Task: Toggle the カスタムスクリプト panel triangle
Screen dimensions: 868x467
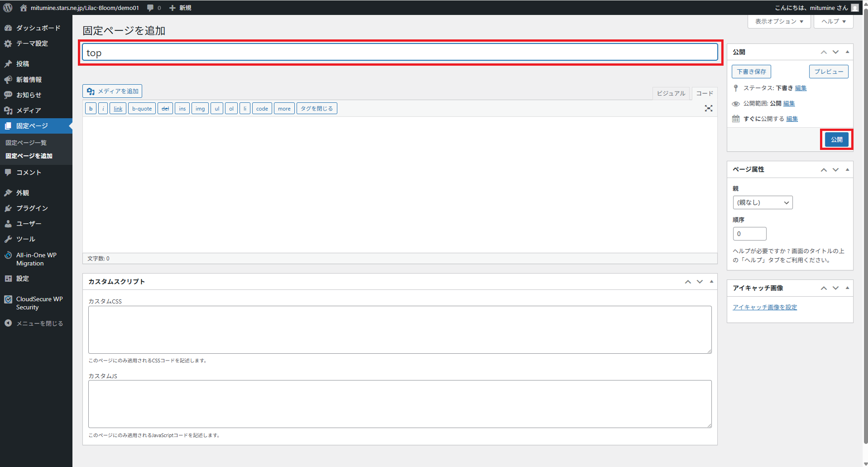Action: tap(711, 282)
